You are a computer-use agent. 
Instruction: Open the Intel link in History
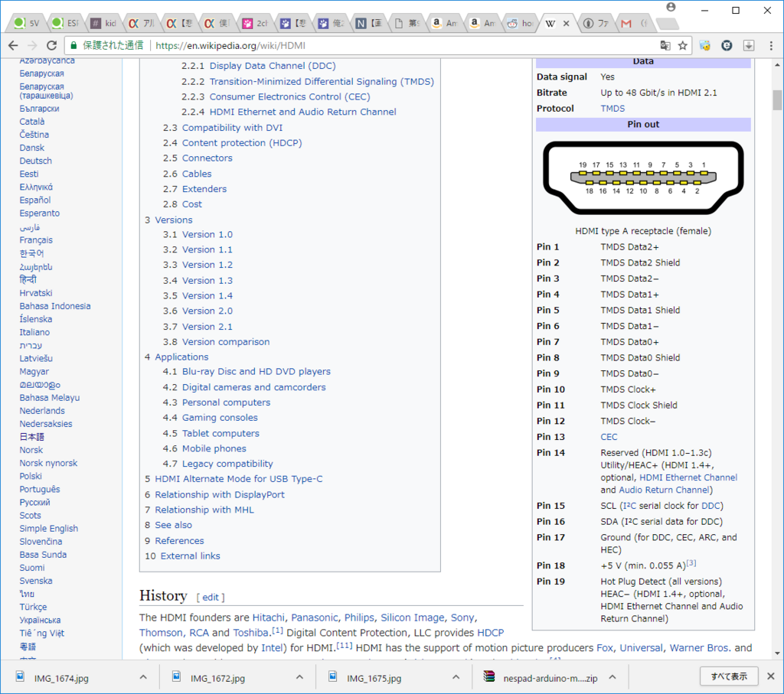[x=273, y=647]
